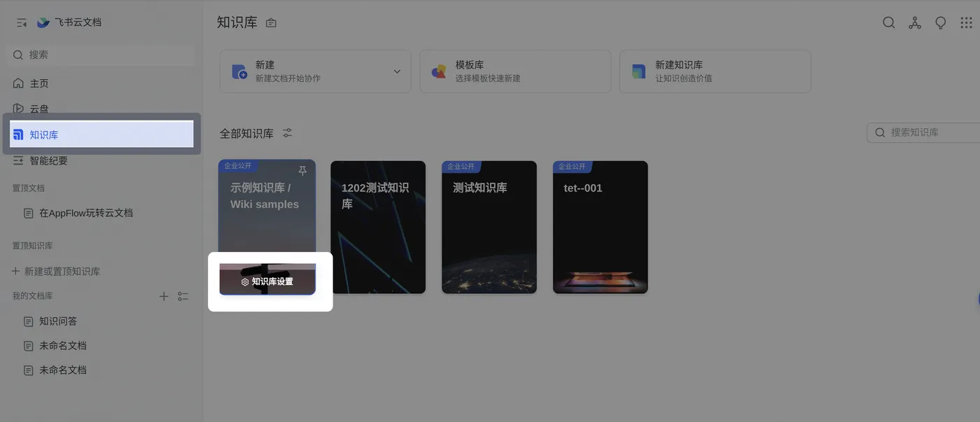Click the 新建 document plus icon

239,71
